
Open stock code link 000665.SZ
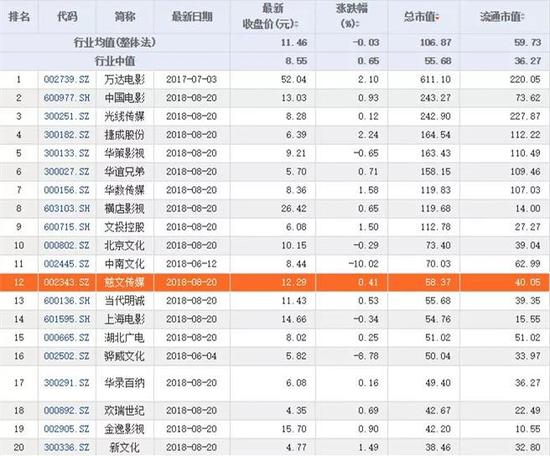point(67,338)
